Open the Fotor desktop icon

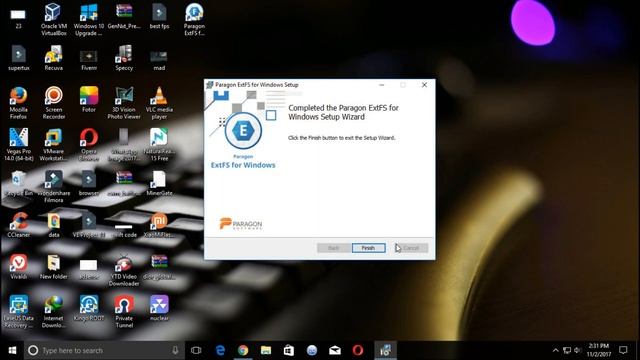89,99
